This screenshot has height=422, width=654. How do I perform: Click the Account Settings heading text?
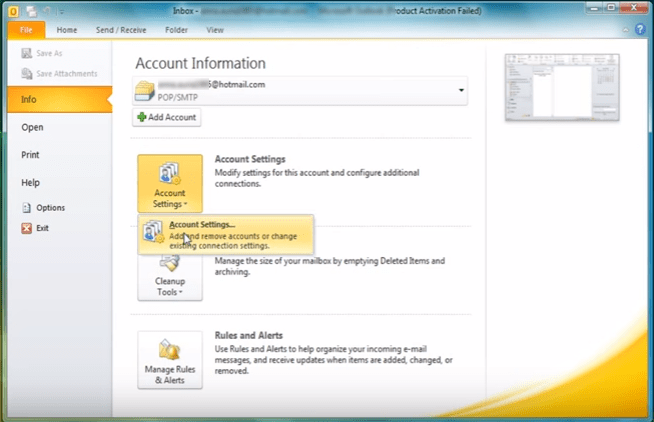point(250,159)
